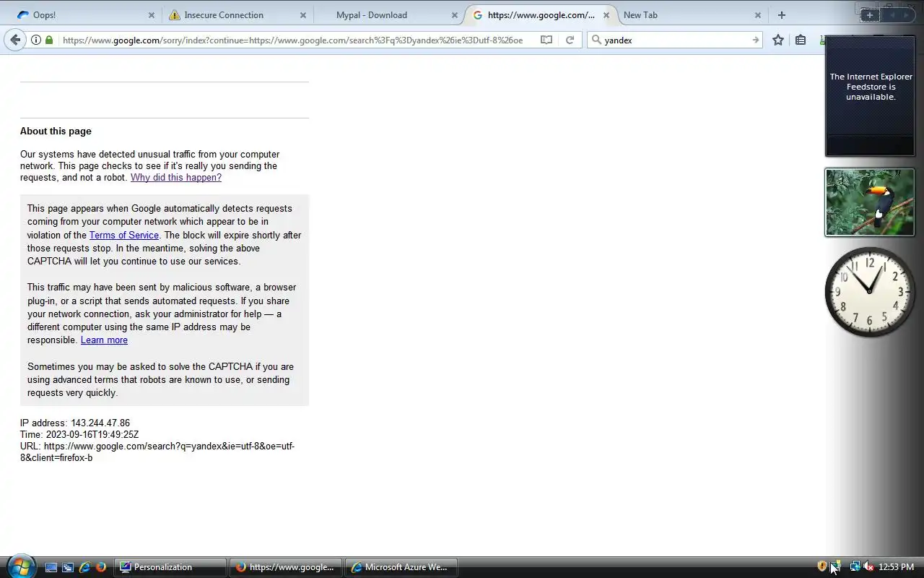Viewport: 924px width, 578px height.
Task: Click sidebar previous gadgets page arrow
Action: pyautogui.click(x=892, y=15)
